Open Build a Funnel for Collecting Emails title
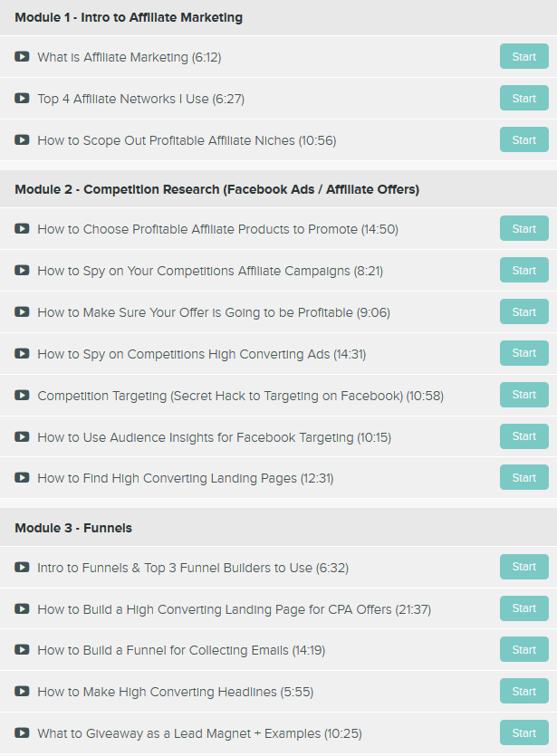 (180, 651)
